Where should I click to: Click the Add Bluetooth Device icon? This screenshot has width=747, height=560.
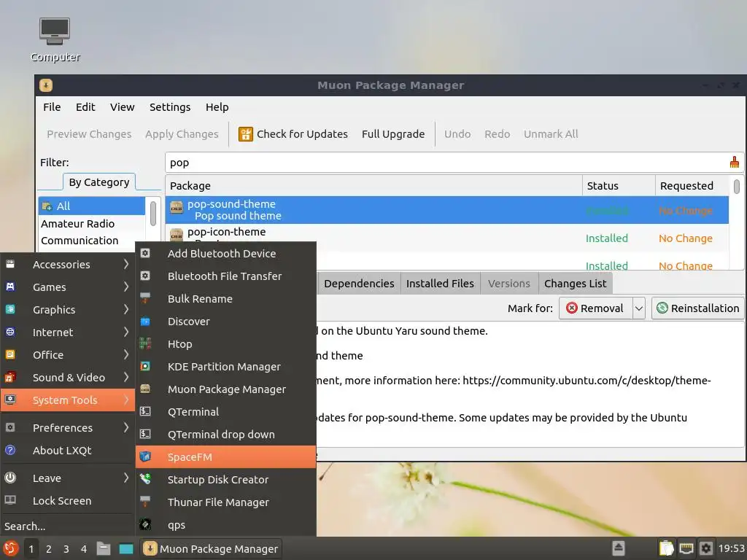145,253
